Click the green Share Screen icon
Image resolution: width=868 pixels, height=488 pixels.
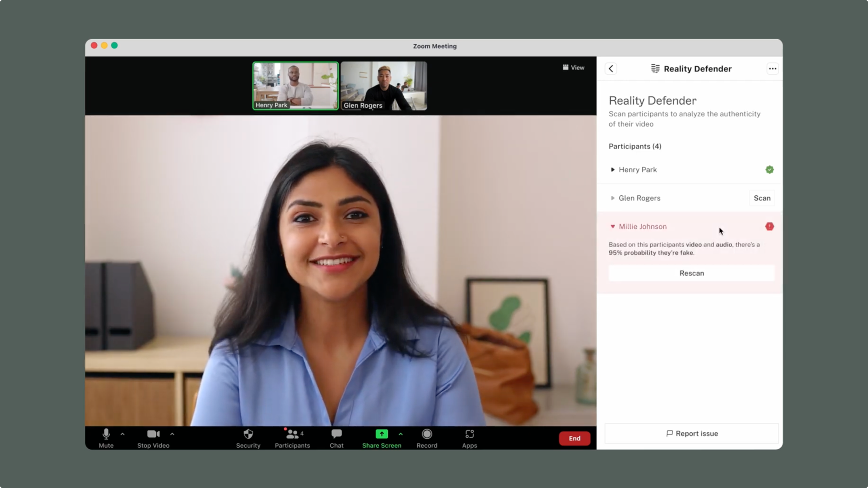click(x=381, y=434)
